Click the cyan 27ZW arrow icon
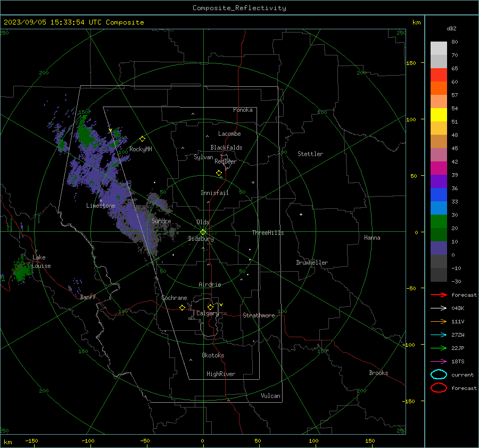This screenshot has height=448, width=479. (439, 335)
